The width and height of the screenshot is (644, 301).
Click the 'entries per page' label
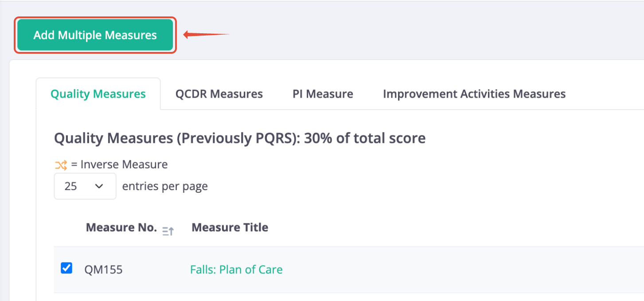(x=165, y=186)
